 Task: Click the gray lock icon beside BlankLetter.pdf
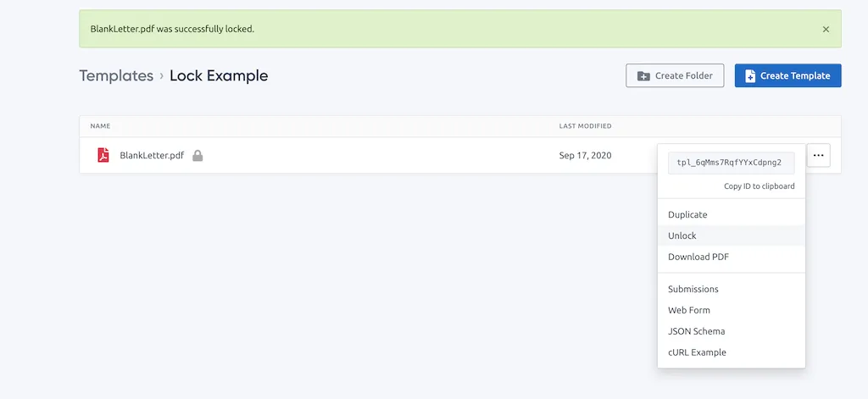pyautogui.click(x=198, y=156)
